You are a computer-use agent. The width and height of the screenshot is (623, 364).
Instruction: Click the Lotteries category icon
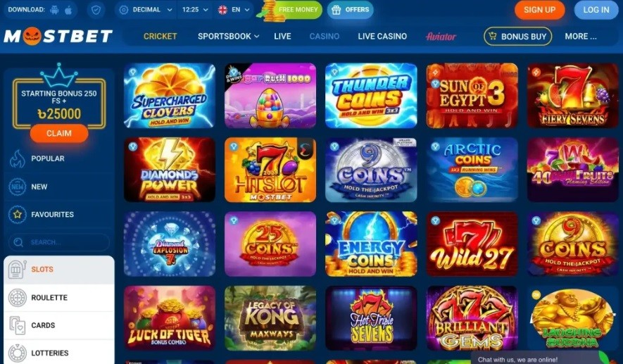coord(17,353)
